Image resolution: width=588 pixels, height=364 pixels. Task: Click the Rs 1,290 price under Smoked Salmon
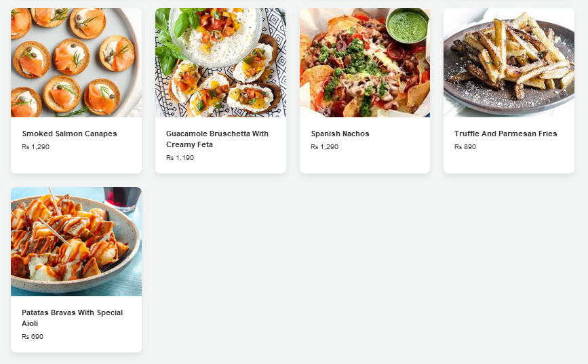36,147
